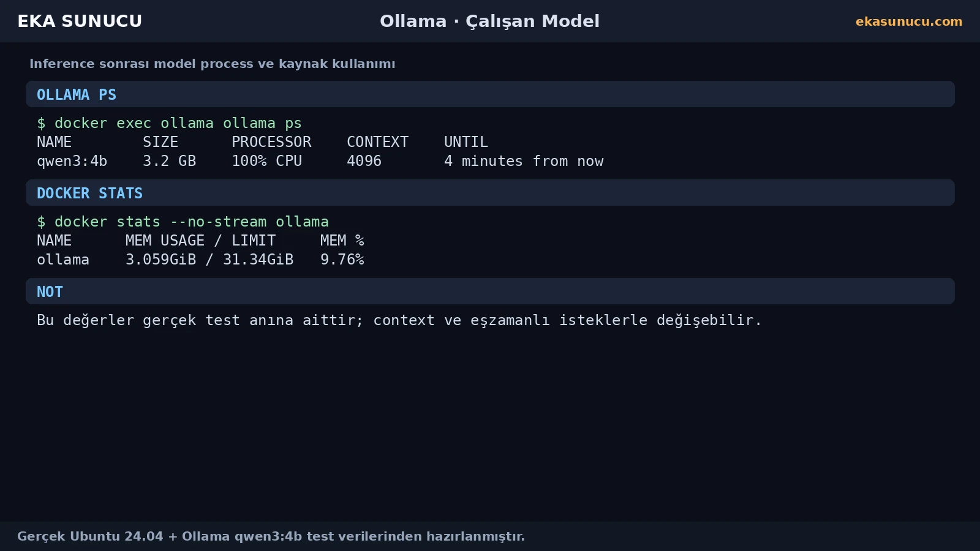Click the PROCESSOR column header
Image resolution: width=980 pixels, height=551 pixels.
coord(271,142)
